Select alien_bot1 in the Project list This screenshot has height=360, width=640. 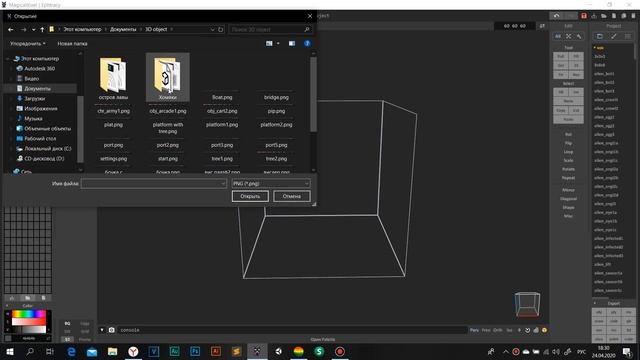tap(604, 74)
